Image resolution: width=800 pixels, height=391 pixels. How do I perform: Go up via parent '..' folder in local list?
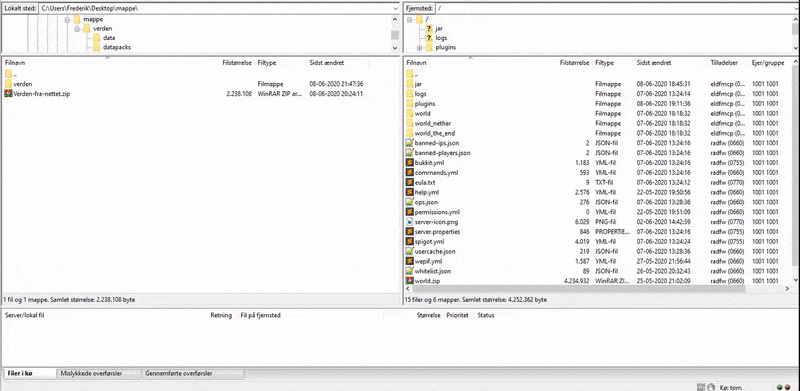(x=8, y=74)
